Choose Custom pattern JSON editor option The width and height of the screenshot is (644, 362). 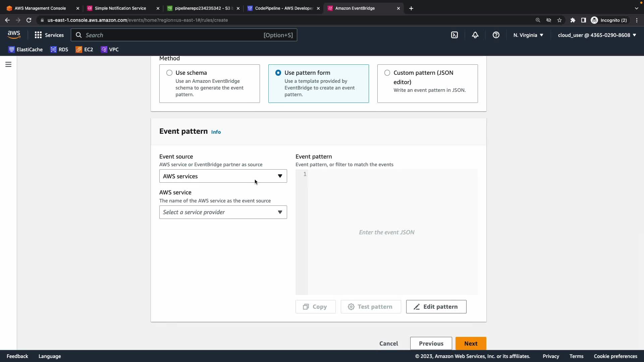[387, 73]
